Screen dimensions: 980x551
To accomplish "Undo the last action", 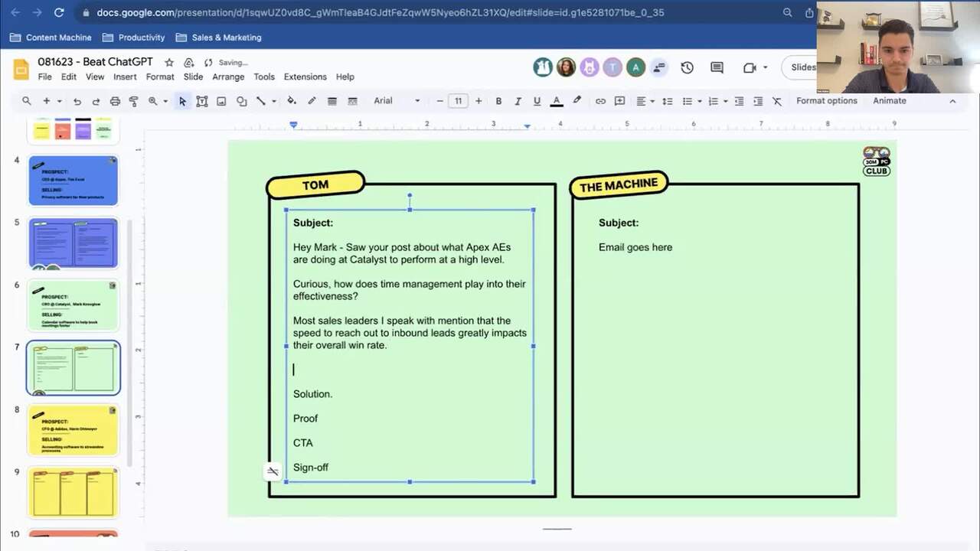I will click(x=77, y=101).
